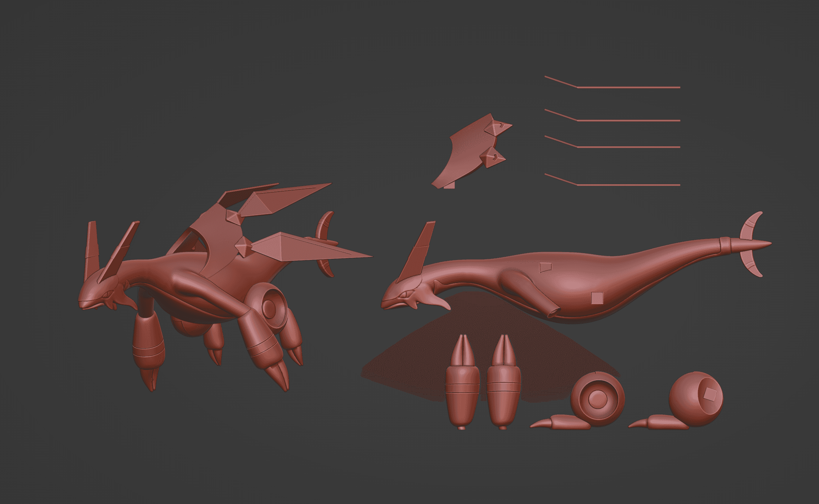819x504 pixels.
Task: Select the lowest thin support rod
Action: pos(612,179)
